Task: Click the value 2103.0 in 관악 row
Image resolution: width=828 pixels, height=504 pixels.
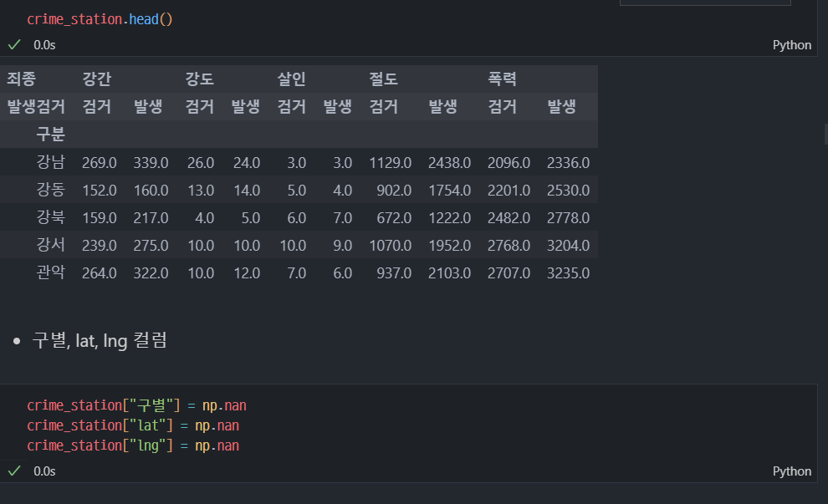Action: click(x=449, y=272)
